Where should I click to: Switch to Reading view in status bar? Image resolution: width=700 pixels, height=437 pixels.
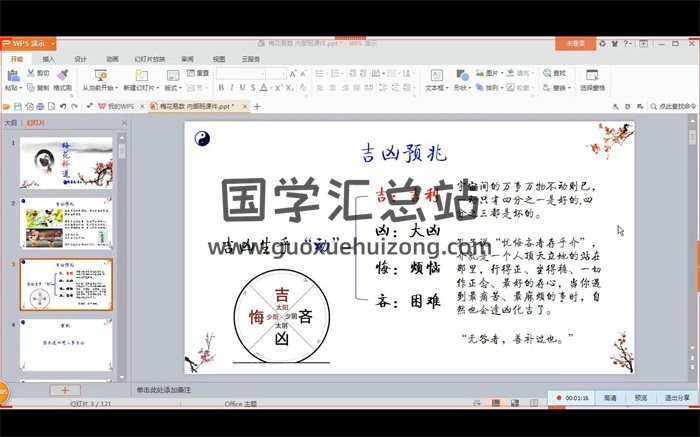534,403
